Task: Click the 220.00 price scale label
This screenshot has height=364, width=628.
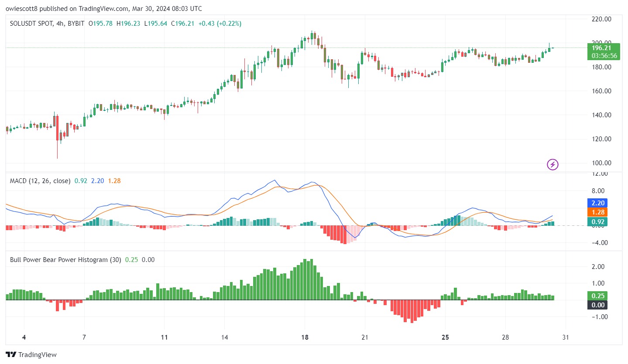Action: (x=601, y=19)
